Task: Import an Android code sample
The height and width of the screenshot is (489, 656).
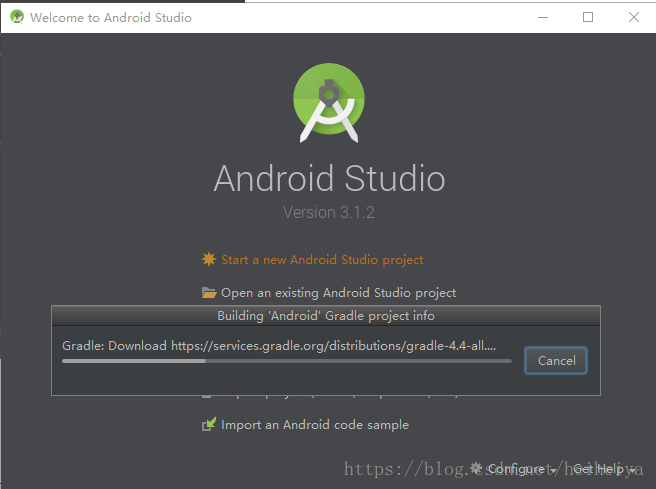Action: (315, 425)
